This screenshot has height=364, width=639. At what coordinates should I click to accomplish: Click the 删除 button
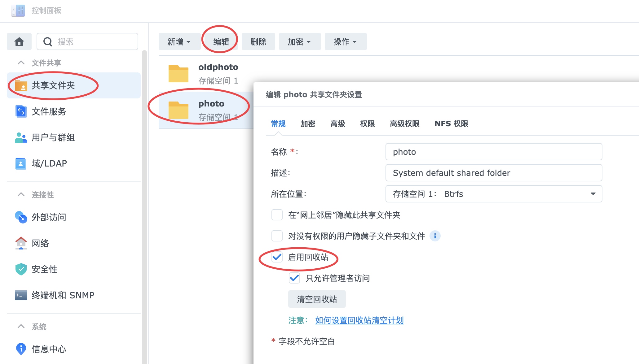[x=258, y=41]
